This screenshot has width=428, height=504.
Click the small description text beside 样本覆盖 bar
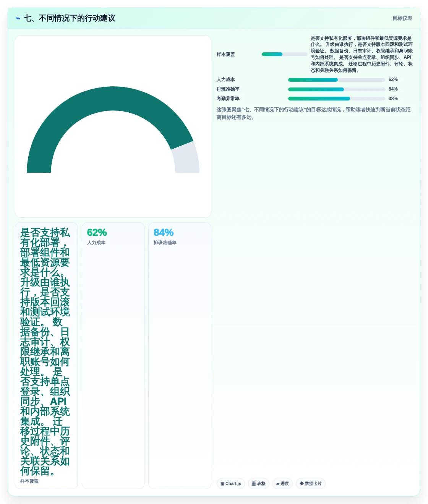pos(362,54)
